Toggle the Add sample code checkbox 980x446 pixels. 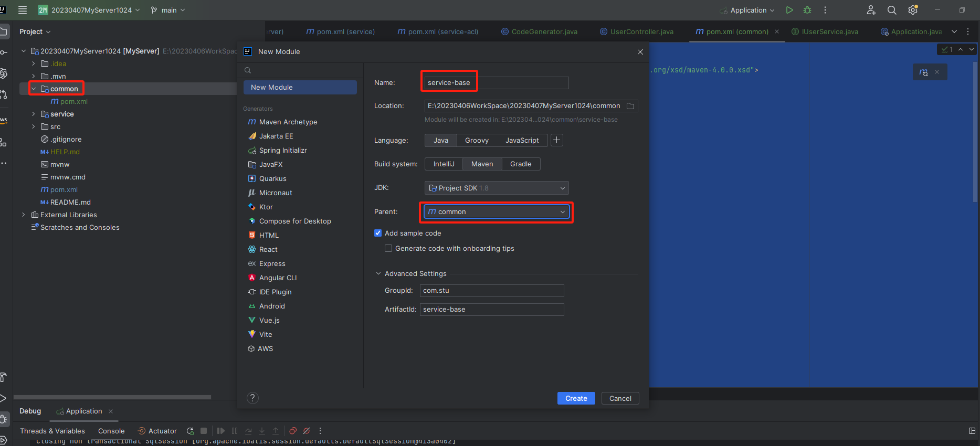(378, 233)
